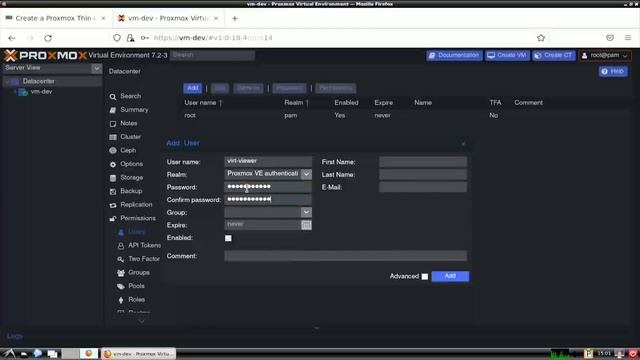Sort by User name column header

(x=203, y=103)
